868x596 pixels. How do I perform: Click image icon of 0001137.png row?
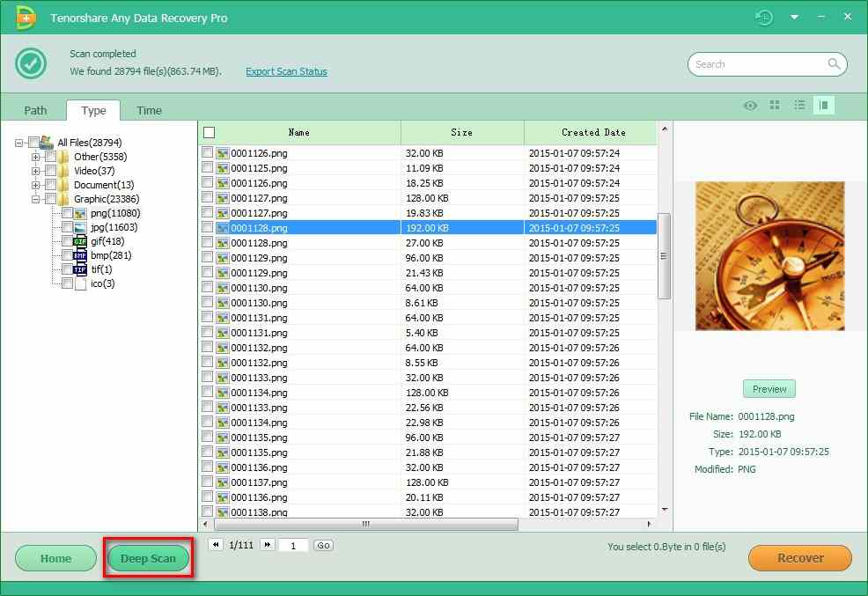223,482
